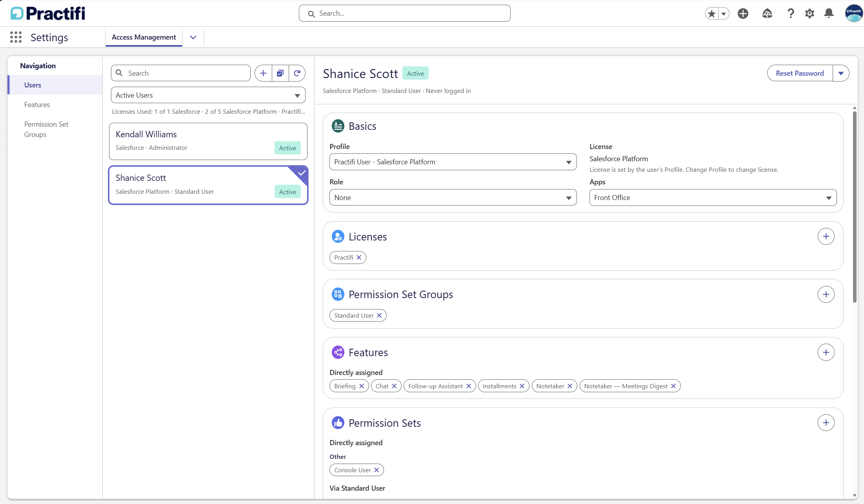Open the favorites list dropdown arrow
864x504 pixels.
pos(724,14)
